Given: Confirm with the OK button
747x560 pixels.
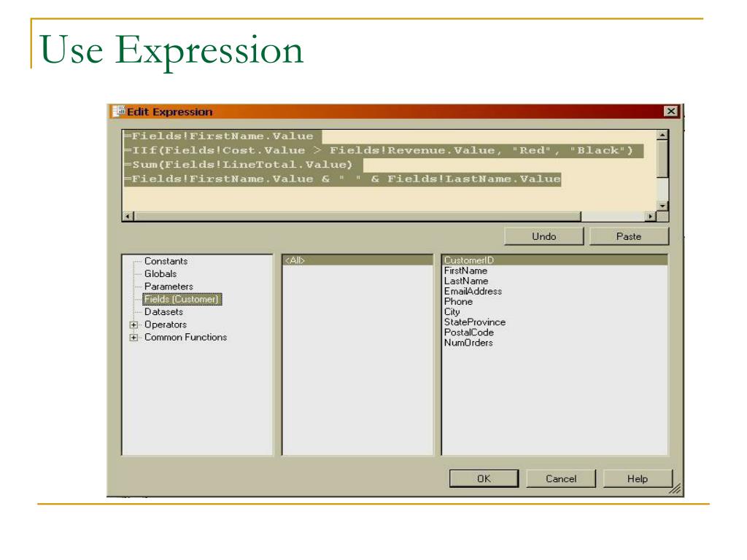Looking at the screenshot, I should click(484, 478).
